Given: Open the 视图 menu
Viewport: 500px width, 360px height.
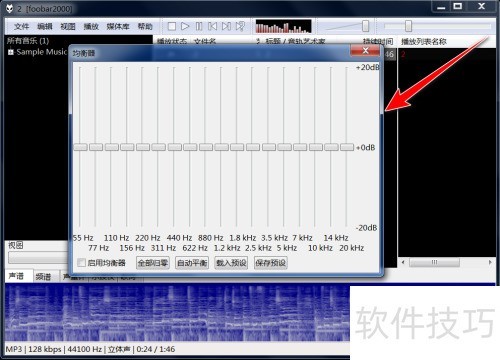Looking at the screenshot, I should tap(68, 26).
